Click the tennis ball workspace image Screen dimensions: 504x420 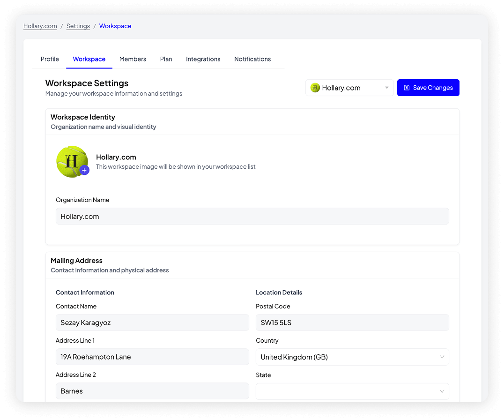tap(71, 161)
